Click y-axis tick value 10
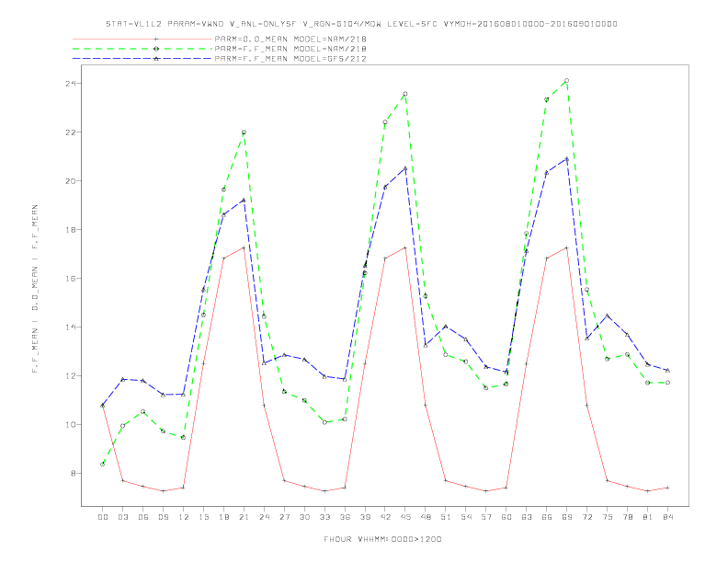728x563 pixels. click(x=71, y=425)
